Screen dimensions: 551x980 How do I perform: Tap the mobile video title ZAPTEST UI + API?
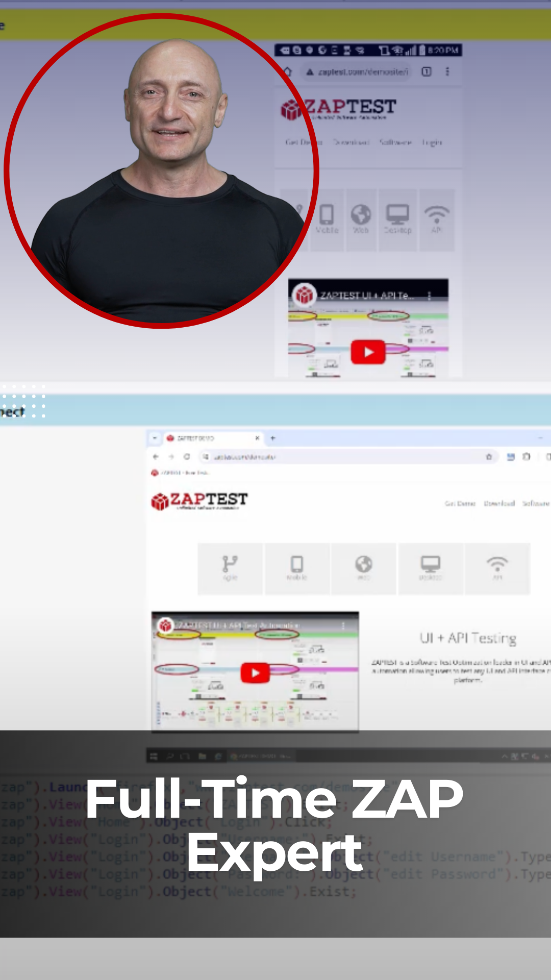pyautogui.click(x=367, y=296)
